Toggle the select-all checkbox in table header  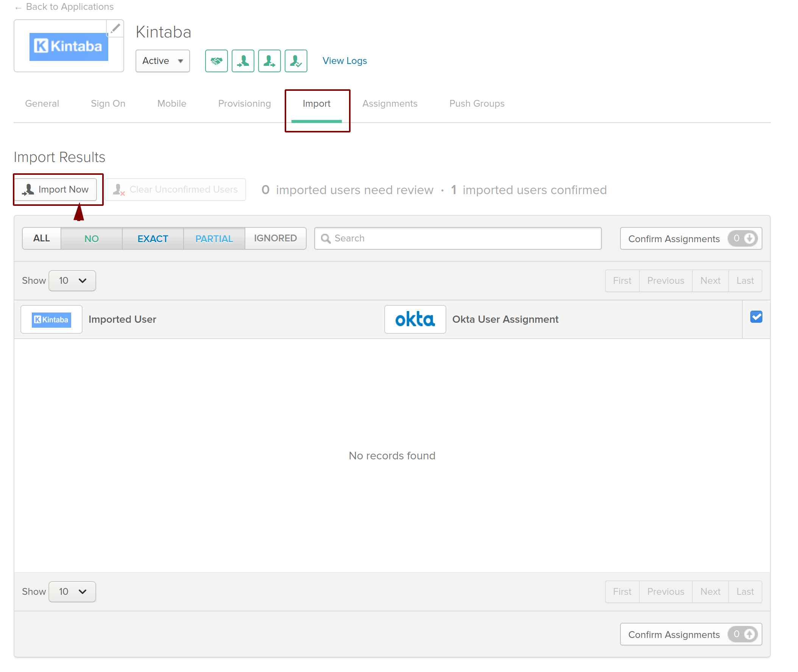tap(756, 317)
